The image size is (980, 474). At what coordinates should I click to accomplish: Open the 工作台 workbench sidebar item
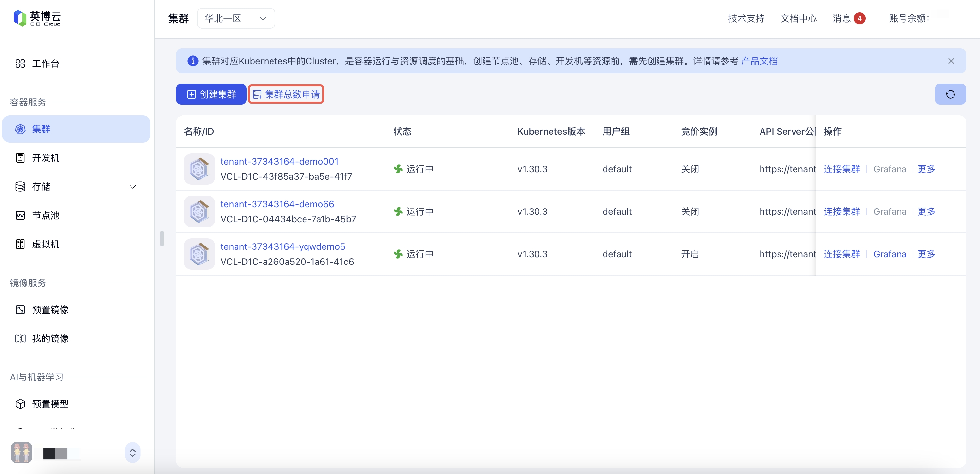45,64
